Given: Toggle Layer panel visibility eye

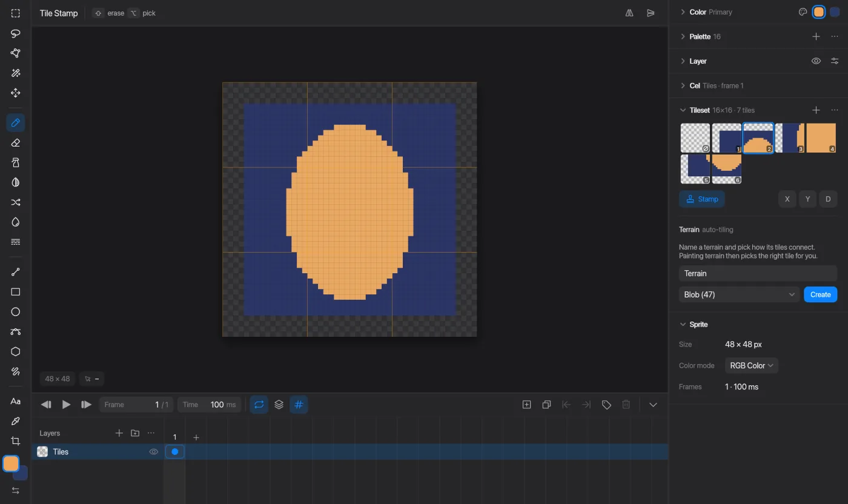Looking at the screenshot, I should click(816, 61).
